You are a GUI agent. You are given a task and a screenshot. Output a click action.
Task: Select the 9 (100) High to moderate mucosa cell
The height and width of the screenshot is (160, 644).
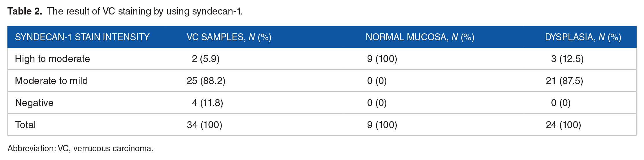[x=382, y=59]
